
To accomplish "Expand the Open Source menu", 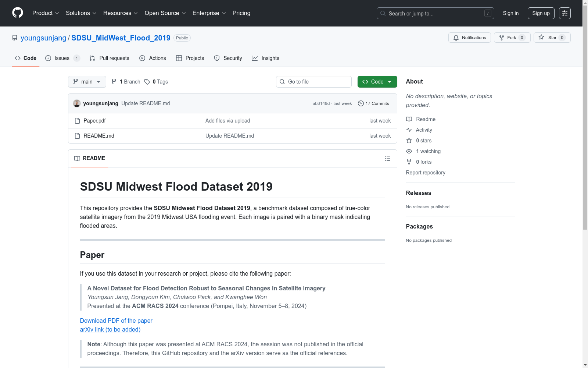I will tap(165, 13).
